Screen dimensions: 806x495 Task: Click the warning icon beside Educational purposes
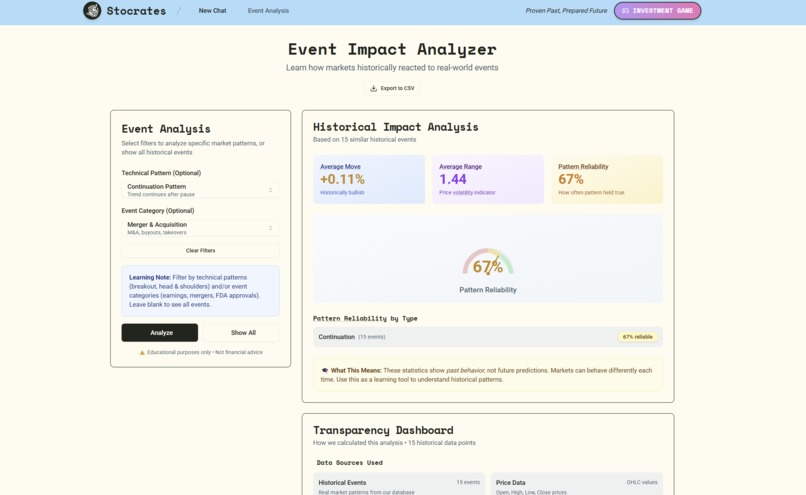(x=142, y=353)
